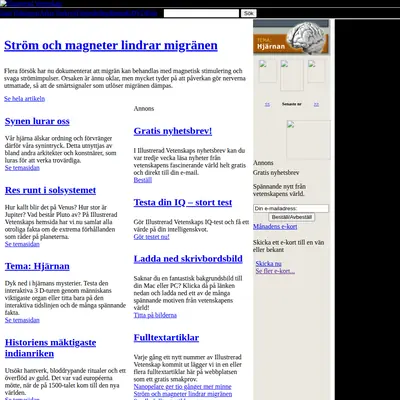Open the Testa din IQ – stort test heading
The image size is (400, 400).
pyautogui.click(x=183, y=202)
